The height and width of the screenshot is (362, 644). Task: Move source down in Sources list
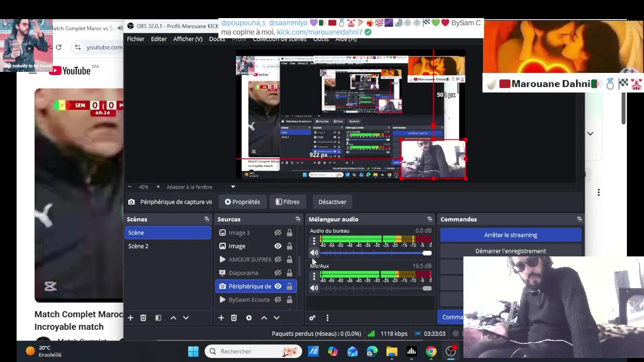[x=276, y=318]
